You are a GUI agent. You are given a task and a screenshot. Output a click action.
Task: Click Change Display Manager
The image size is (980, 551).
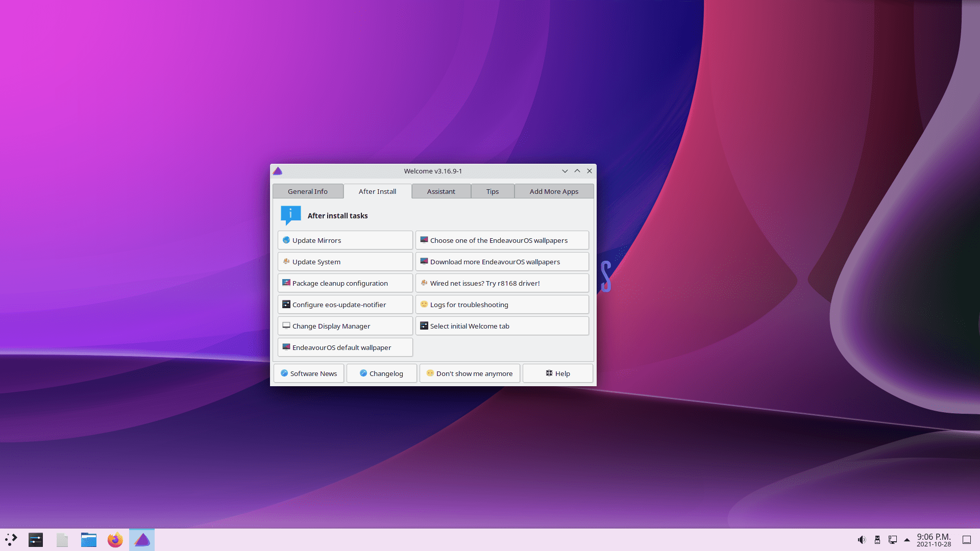pos(345,326)
